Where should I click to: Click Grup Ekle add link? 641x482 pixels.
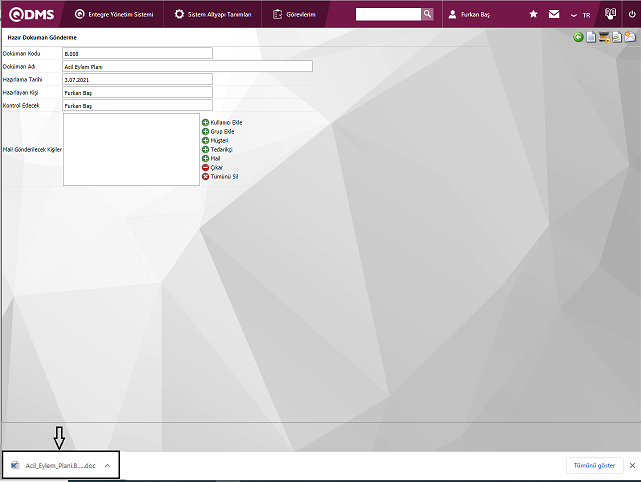(x=218, y=131)
